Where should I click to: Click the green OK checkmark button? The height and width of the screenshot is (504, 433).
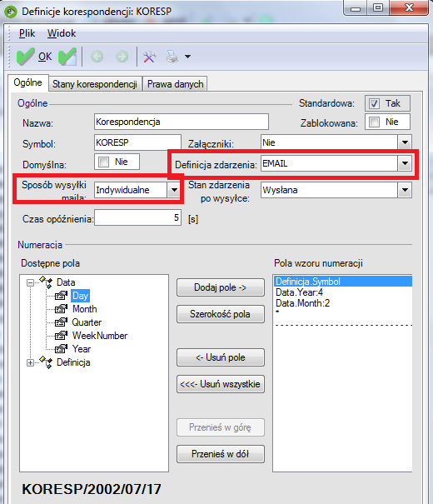34,57
